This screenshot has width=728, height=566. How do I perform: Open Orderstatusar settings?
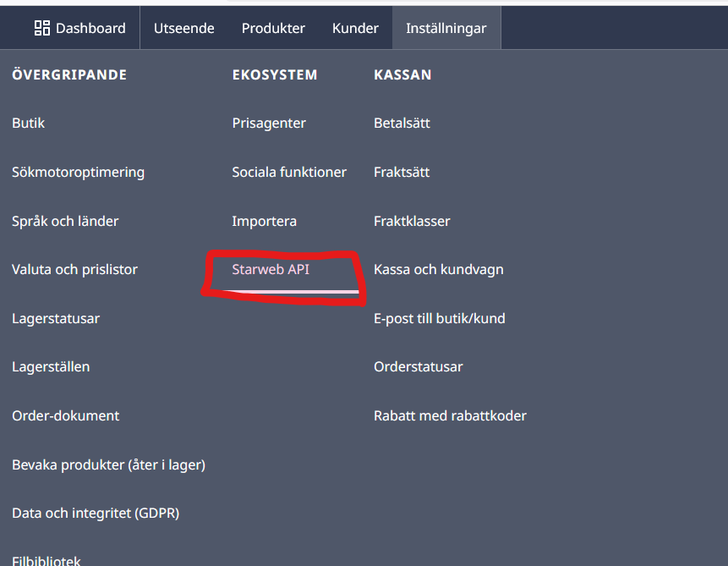coord(419,367)
